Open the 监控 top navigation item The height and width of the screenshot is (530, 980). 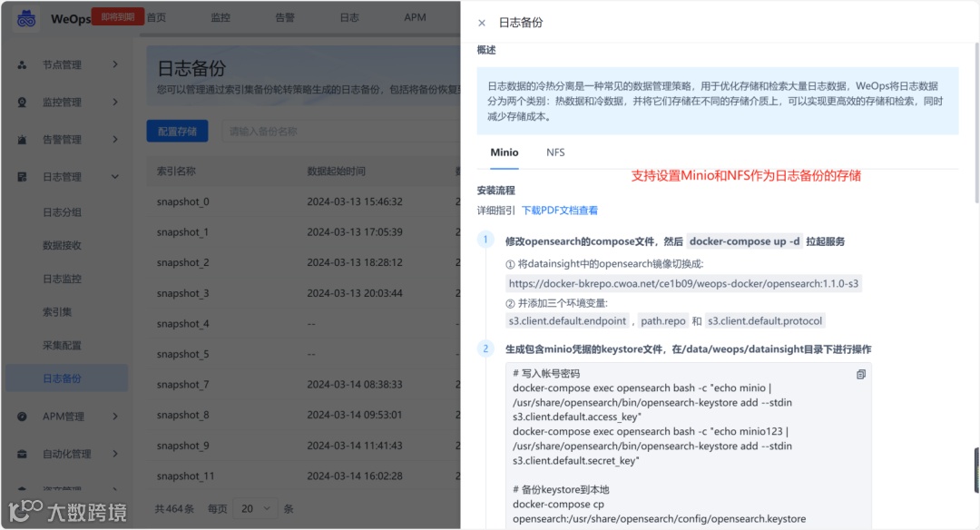tap(220, 17)
